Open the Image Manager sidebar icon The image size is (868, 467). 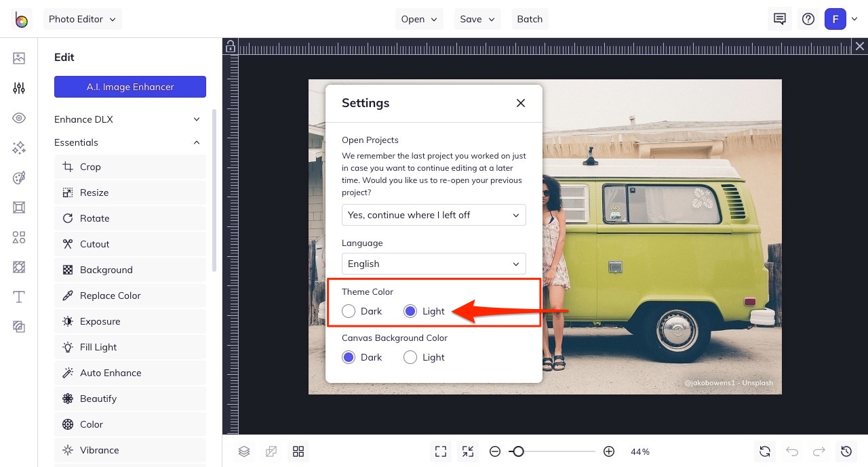coord(19,58)
